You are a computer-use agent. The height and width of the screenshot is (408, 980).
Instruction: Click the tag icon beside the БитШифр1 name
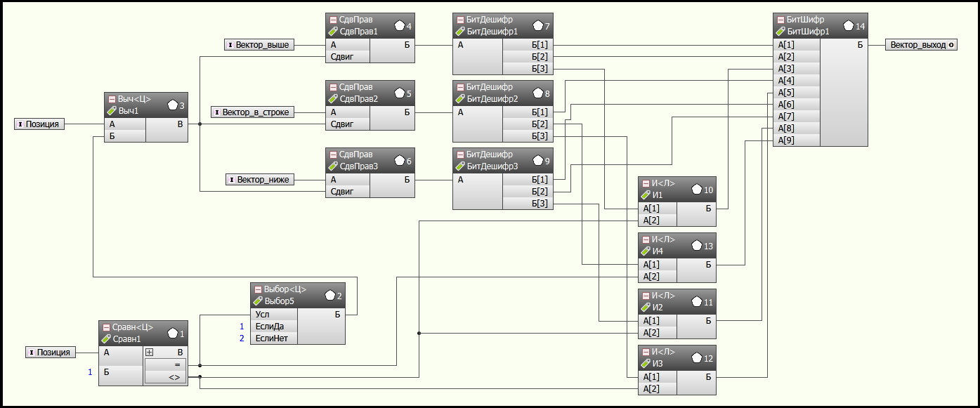[780, 32]
